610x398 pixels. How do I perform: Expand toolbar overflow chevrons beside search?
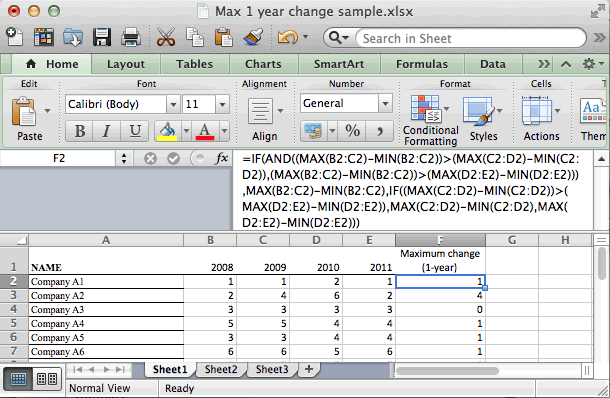(x=600, y=38)
